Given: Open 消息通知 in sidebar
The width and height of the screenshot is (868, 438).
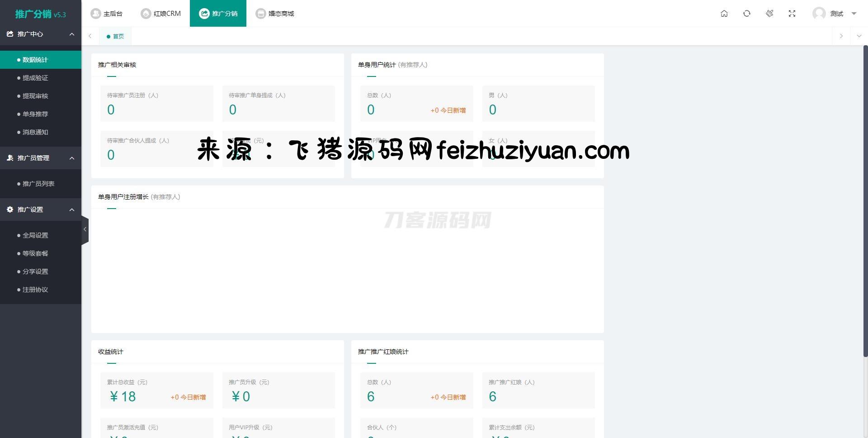Looking at the screenshot, I should pos(41,132).
